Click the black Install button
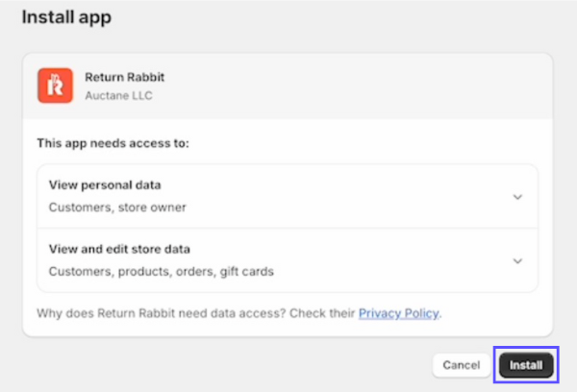The image size is (577, 392). (526, 365)
